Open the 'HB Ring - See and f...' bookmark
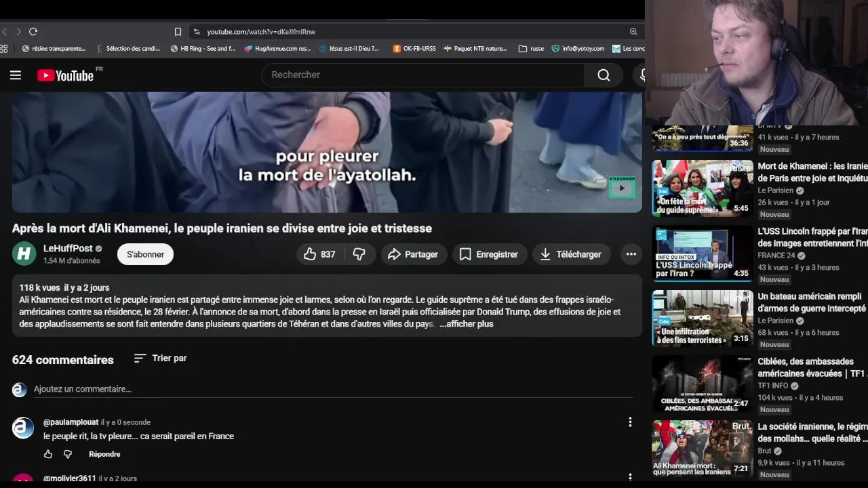The width and height of the screenshot is (868, 488). (x=203, y=49)
